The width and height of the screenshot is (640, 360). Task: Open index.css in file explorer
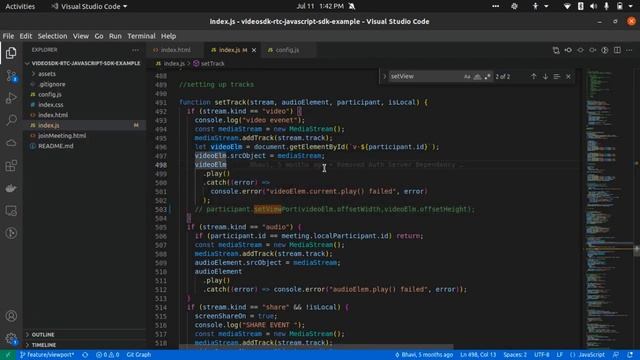point(51,105)
